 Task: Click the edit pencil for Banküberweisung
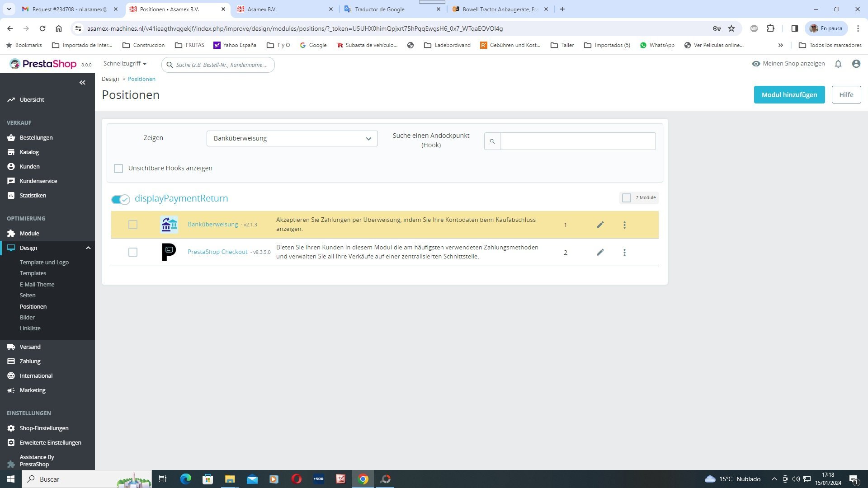coord(600,225)
